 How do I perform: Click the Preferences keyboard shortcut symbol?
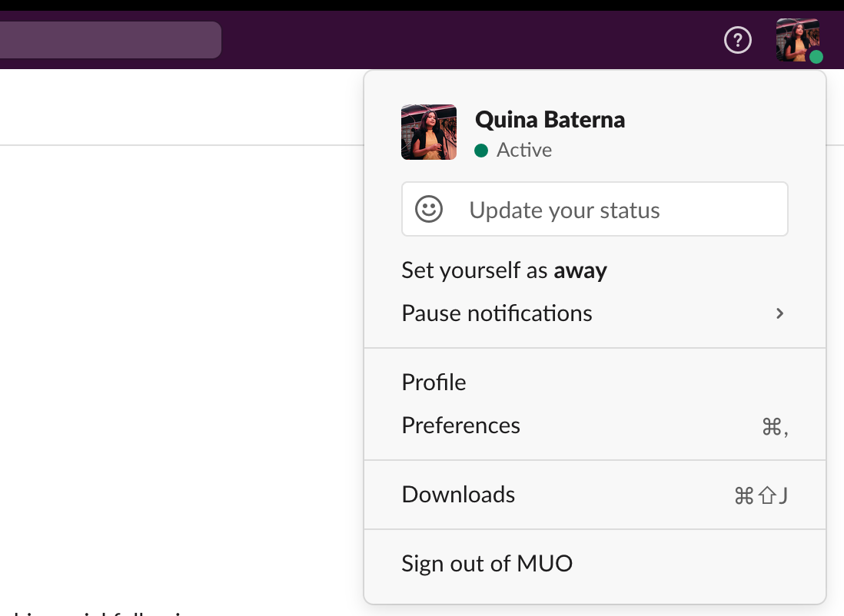pos(775,427)
